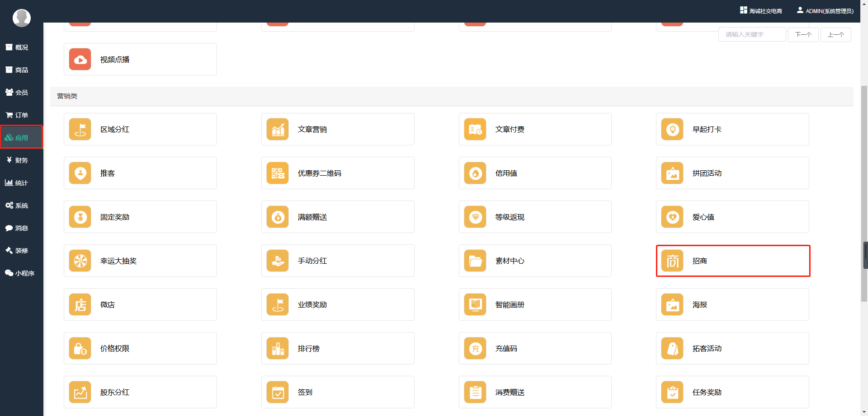Click the 信用值 icon
Viewport: 868px width, 416px height.
point(475,173)
